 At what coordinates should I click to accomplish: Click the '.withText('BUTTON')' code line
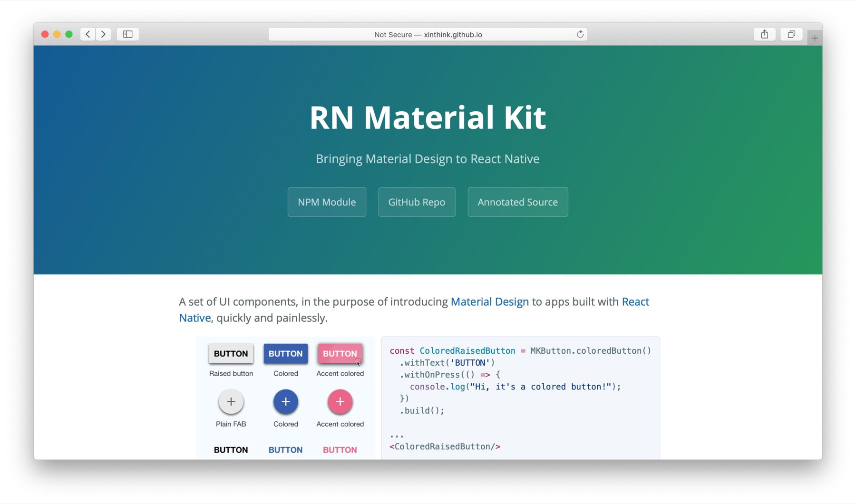tap(447, 363)
